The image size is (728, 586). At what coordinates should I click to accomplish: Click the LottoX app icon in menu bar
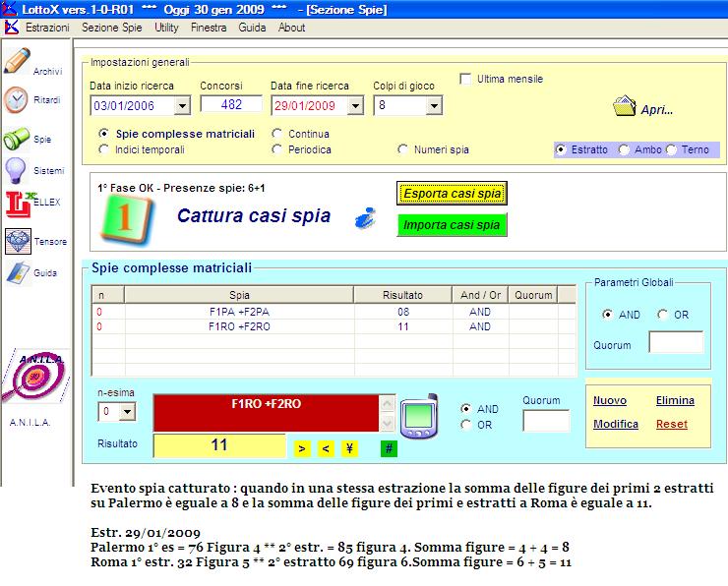(x=11, y=28)
